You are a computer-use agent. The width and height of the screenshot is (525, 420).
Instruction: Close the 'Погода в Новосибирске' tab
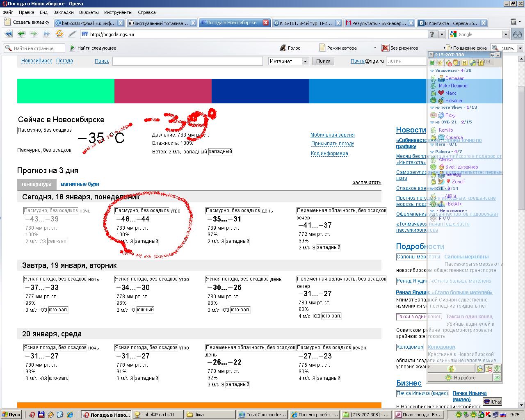pos(265,23)
